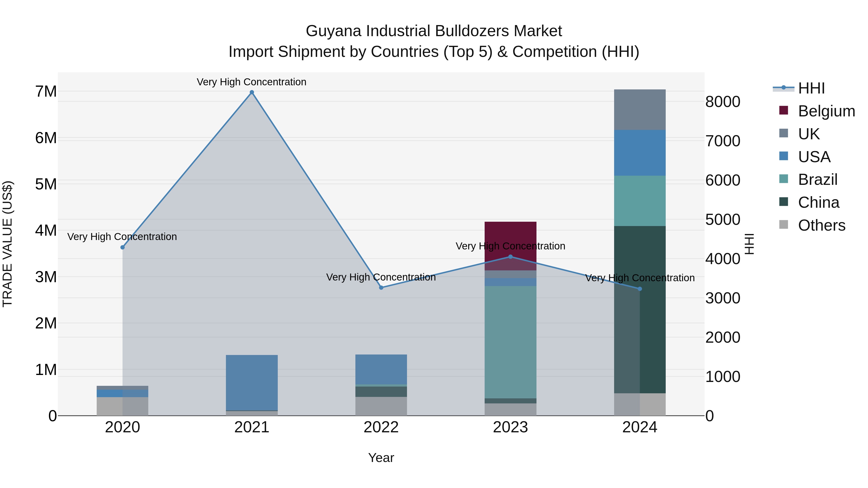Click the Others bar segment in 2020
The width and height of the screenshot is (868, 488).
(123, 407)
